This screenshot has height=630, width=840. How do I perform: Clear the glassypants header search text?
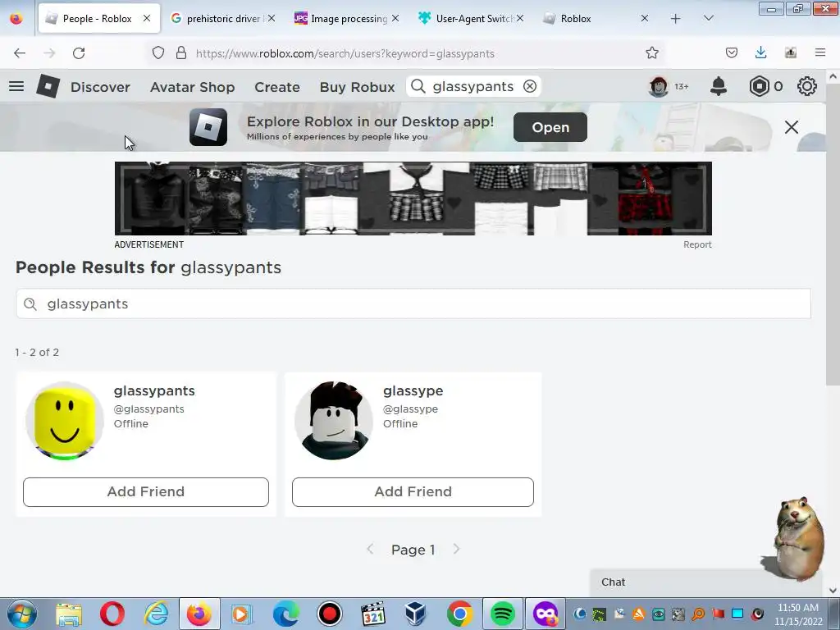pyautogui.click(x=530, y=86)
